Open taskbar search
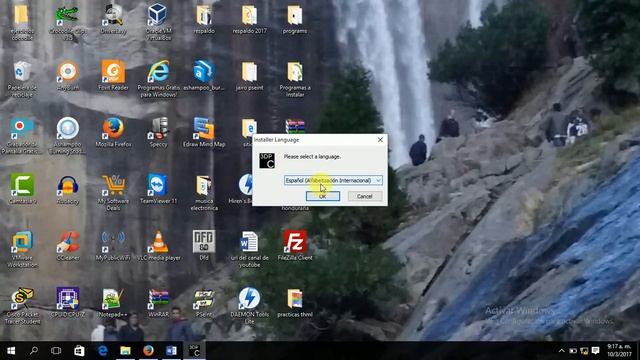 click(34, 351)
